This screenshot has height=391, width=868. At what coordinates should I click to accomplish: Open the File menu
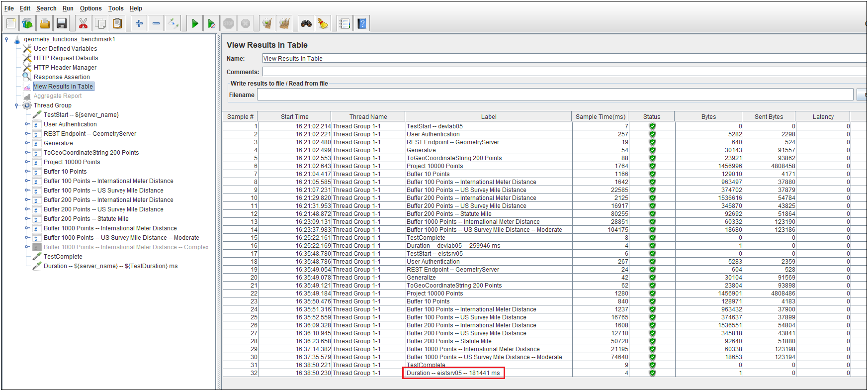click(x=9, y=8)
